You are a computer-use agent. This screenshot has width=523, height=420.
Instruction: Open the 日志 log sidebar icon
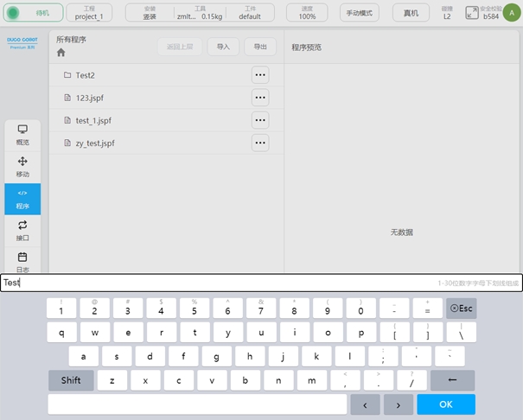[22, 260]
